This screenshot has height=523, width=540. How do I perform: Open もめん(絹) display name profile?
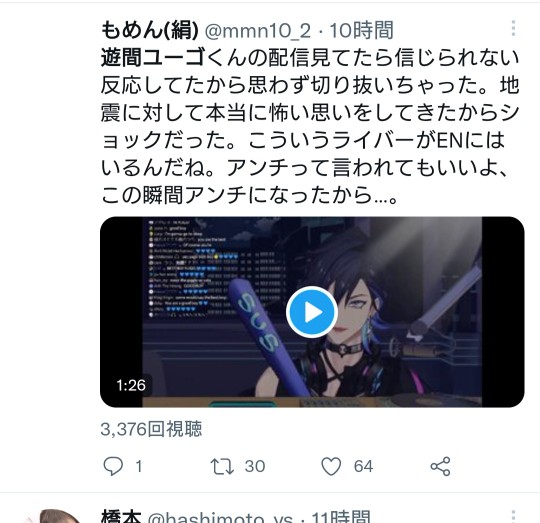150,30
